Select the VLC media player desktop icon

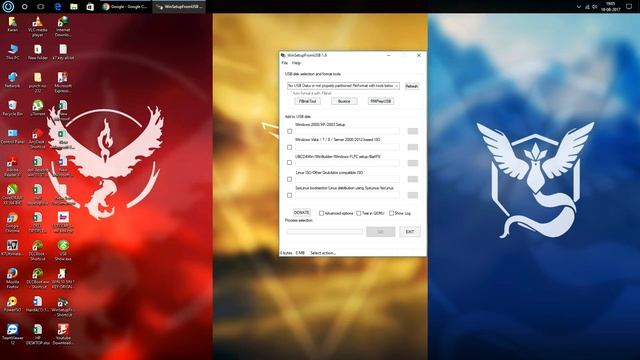[38, 27]
